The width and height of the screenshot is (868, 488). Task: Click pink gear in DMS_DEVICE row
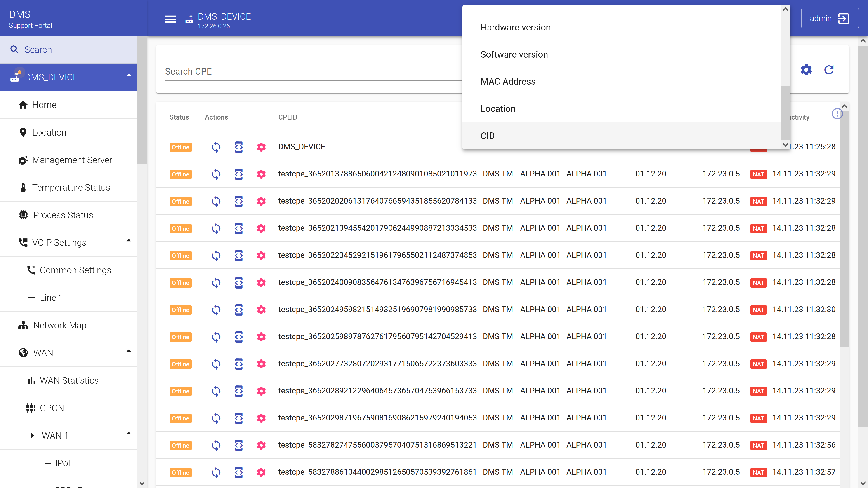coord(261,147)
